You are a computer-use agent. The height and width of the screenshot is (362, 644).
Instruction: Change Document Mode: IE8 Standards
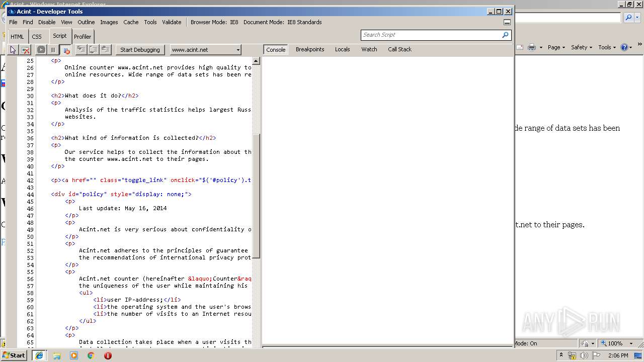click(283, 22)
